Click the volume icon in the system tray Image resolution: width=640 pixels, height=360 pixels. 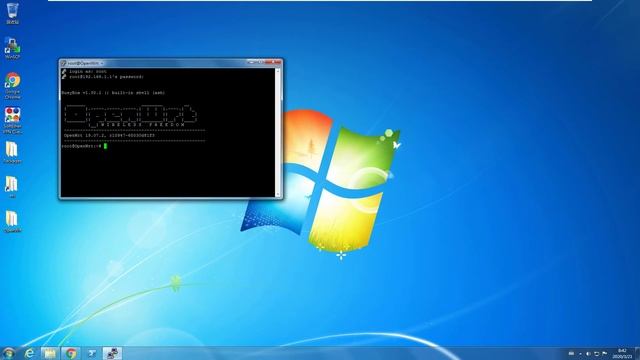[588, 353]
